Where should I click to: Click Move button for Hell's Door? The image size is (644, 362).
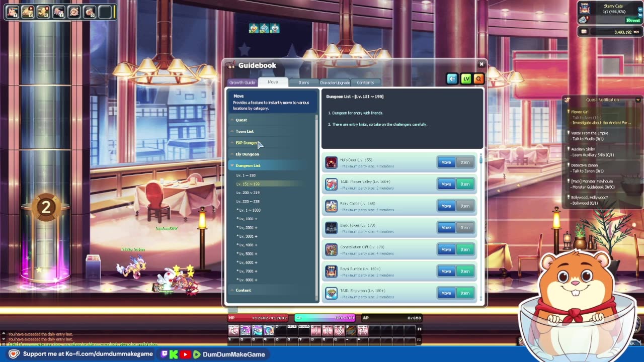pos(446,162)
